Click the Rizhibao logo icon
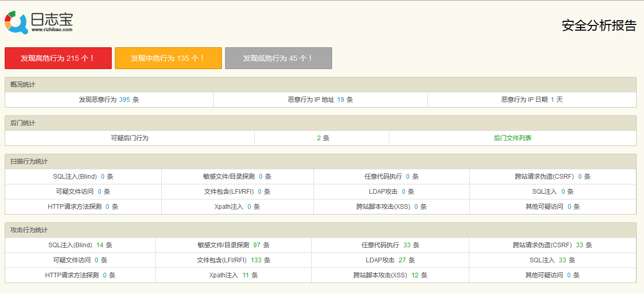The width and height of the screenshot is (644, 294). point(16,22)
